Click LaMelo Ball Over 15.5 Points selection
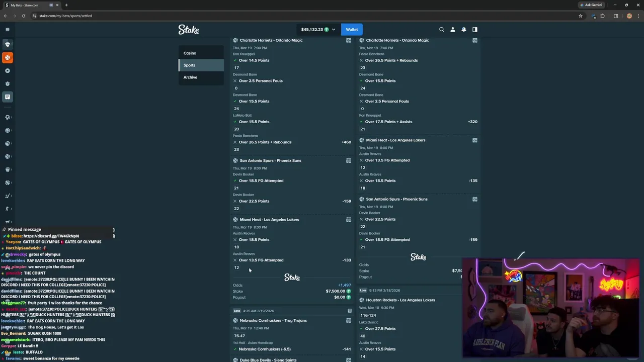644x362 pixels. 254,122
